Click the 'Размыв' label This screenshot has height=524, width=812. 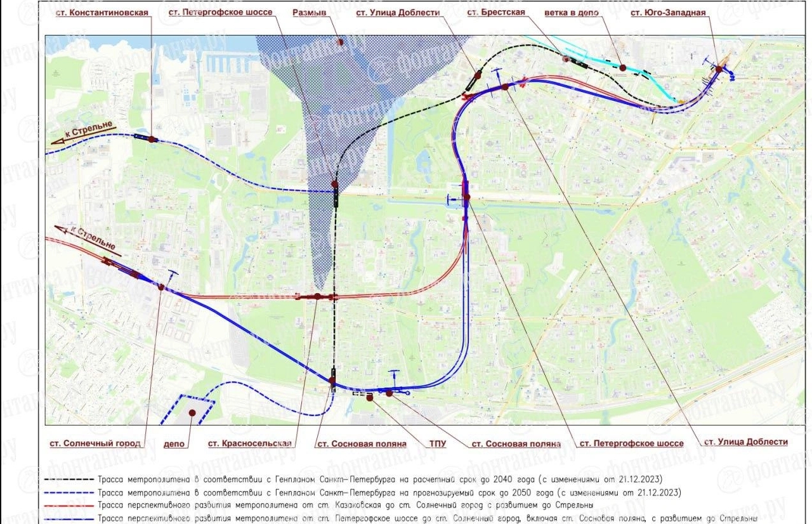click(308, 13)
